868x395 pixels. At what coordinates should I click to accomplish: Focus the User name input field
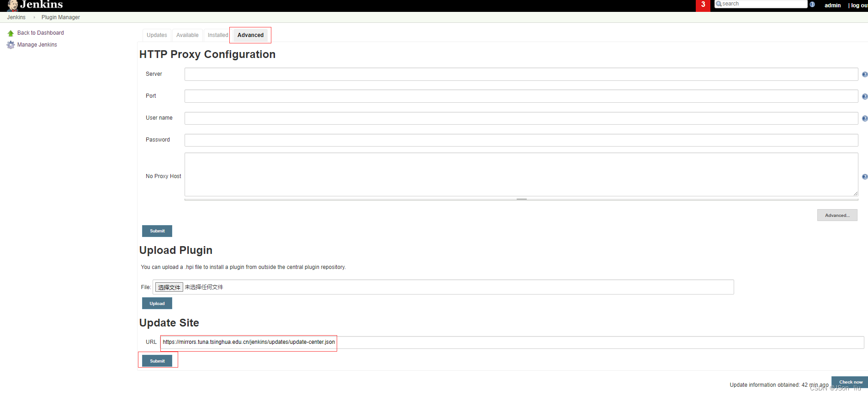pos(521,118)
